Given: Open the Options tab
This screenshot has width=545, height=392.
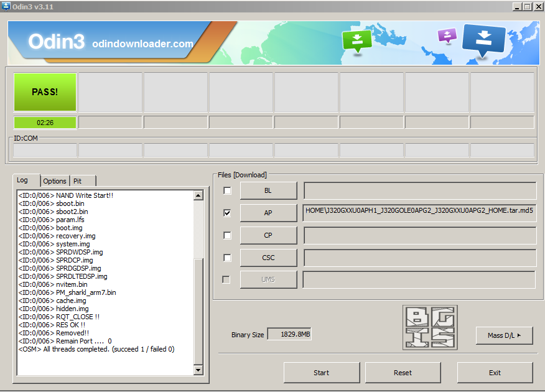Looking at the screenshot, I should point(55,181).
